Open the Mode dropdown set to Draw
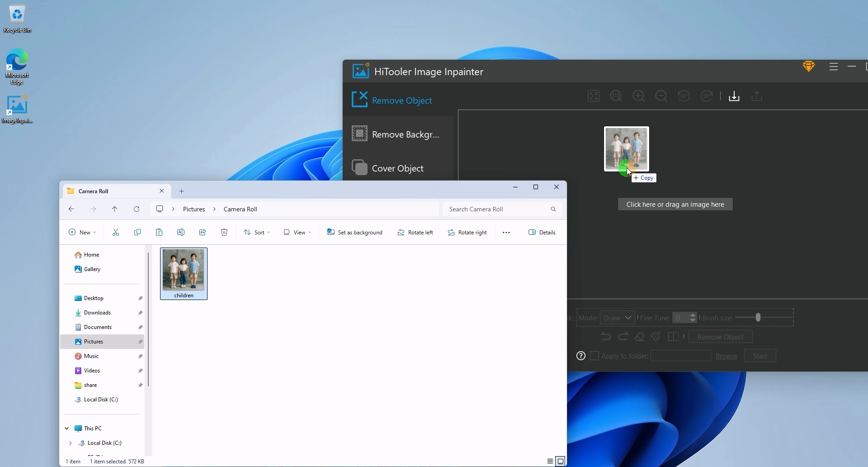 (x=618, y=318)
